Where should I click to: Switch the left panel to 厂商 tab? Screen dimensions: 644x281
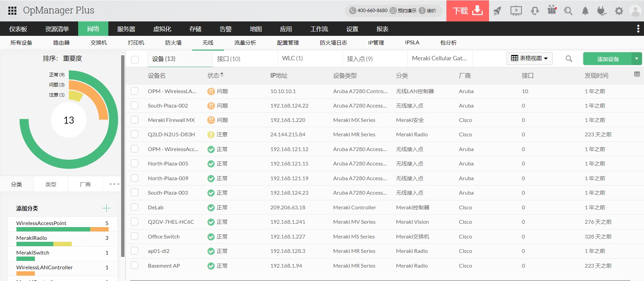pyautogui.click(x=85, y=184)
